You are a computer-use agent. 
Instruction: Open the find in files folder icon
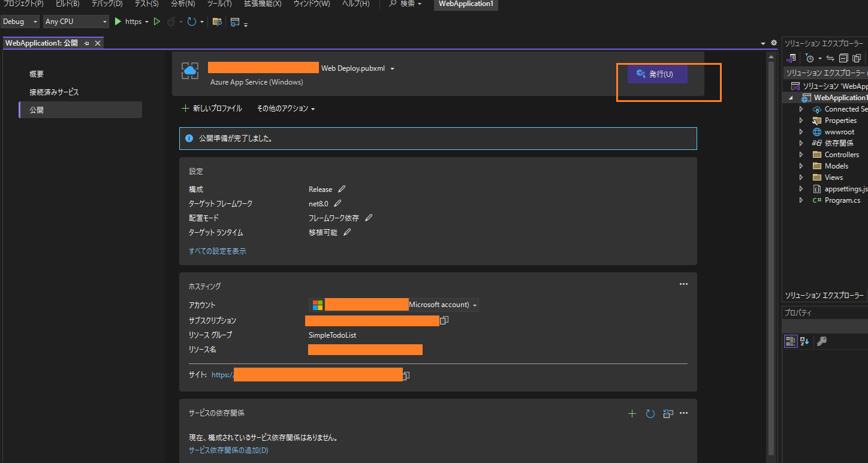tap(217, 22)
